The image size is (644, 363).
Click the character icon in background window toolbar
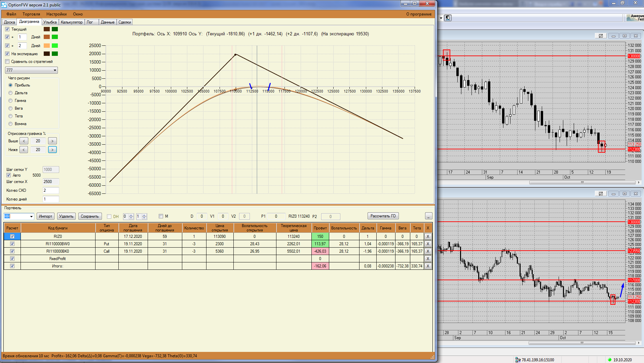point(448,18)
